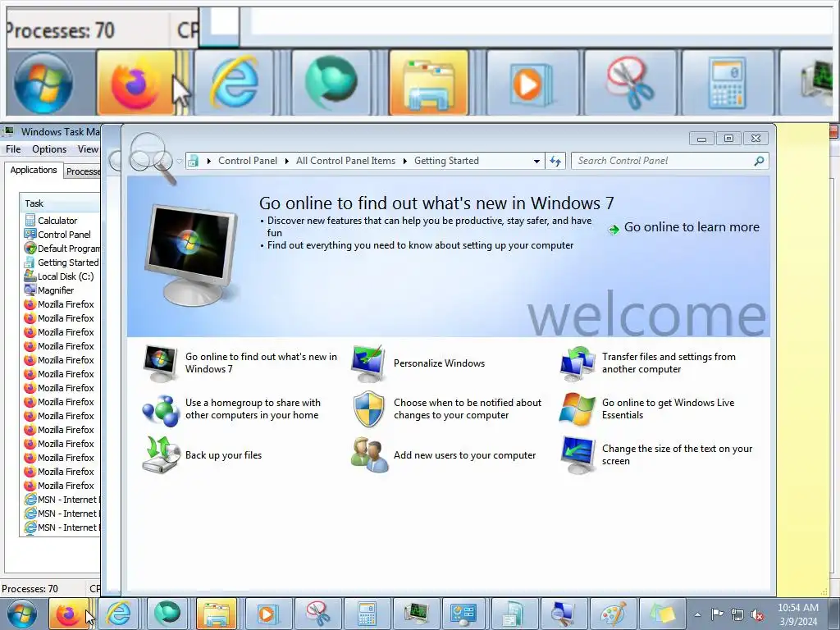Click the search magnifier in Control Panel

(759, 161)
